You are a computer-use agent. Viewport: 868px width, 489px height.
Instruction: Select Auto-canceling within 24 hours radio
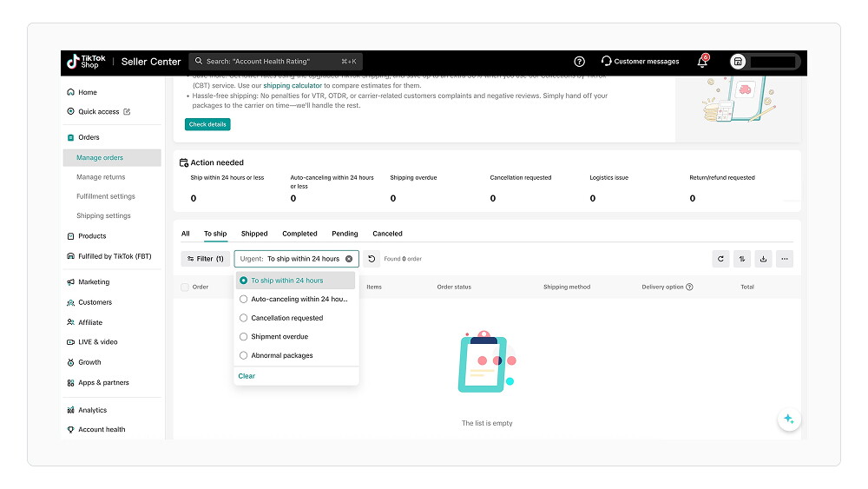coord(243,299)
